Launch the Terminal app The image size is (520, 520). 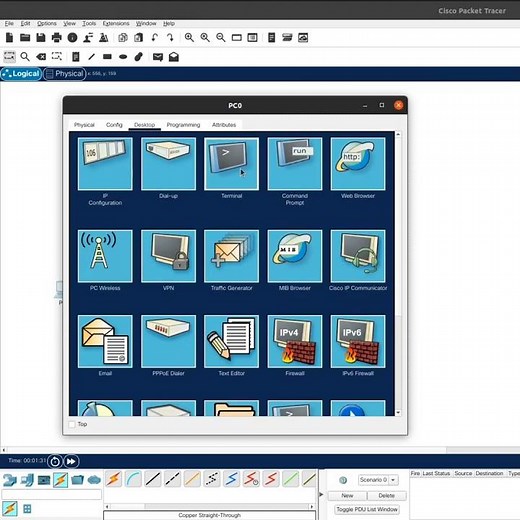[231, 164]
